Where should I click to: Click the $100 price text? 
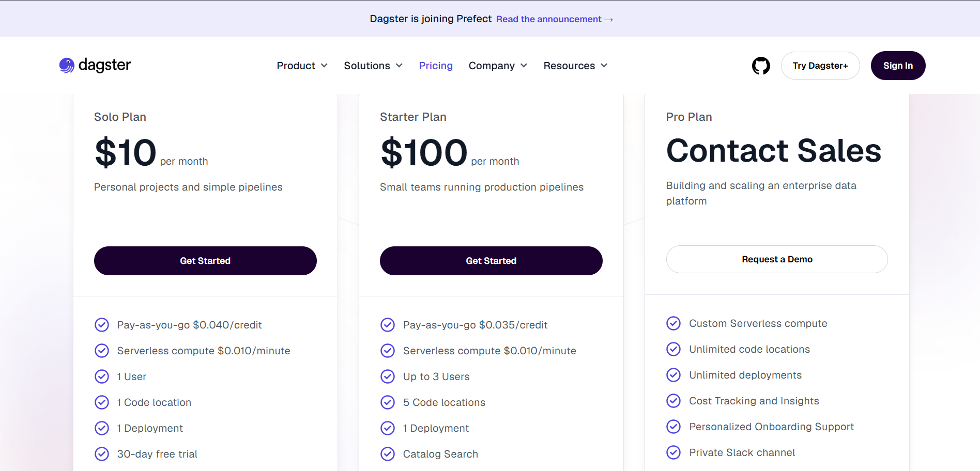click(x=424, y=152)
